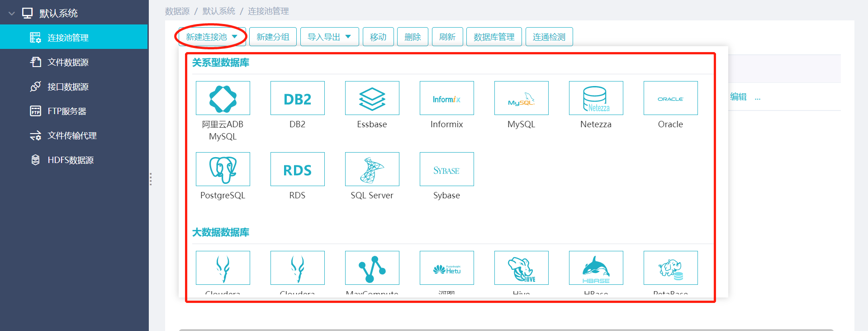Image resolution: width=868 pixels, height=331 pixels.
Task: Open 数据库管理 from the toolbar
Action: [x=494, y=37]
